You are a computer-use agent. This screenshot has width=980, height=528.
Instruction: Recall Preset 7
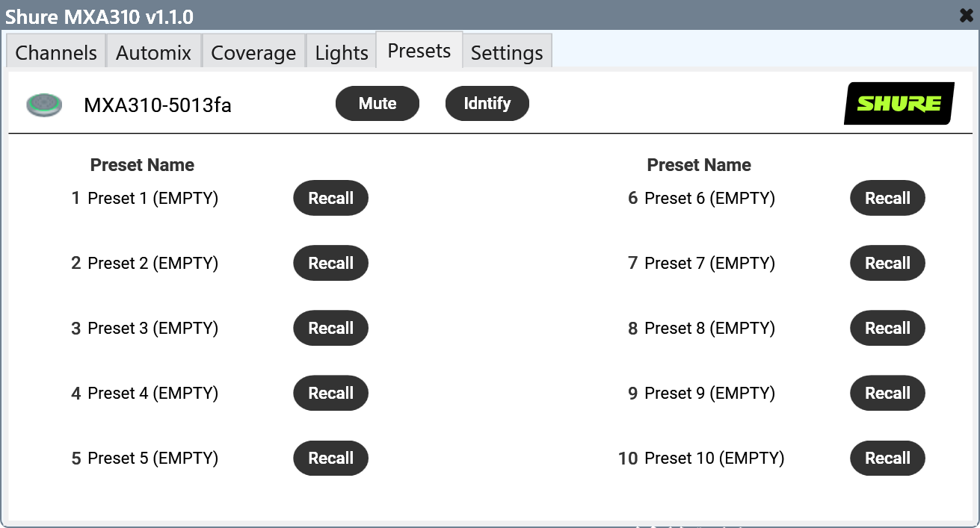tap(888, 263)
